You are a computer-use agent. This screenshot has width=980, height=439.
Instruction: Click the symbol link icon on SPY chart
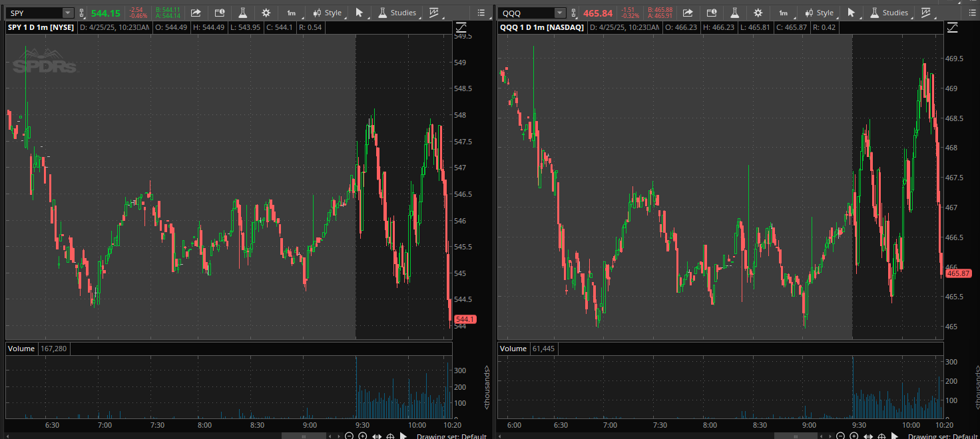coord(82,13)
